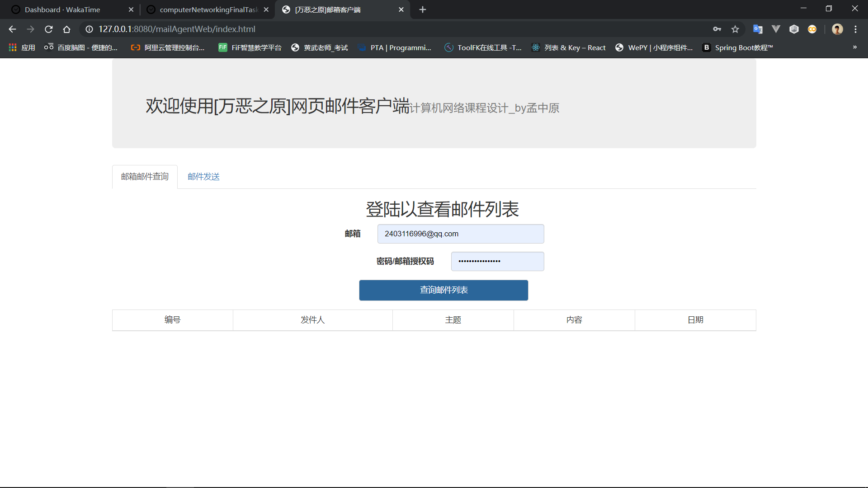This screenshot has width=868, height=488.
Task: Click the Google Translate extension icon
Action: (x=758, y=29)
